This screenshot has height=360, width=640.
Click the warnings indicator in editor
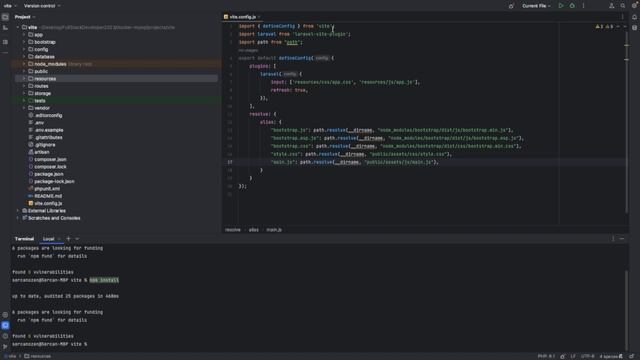click(605, 27)
